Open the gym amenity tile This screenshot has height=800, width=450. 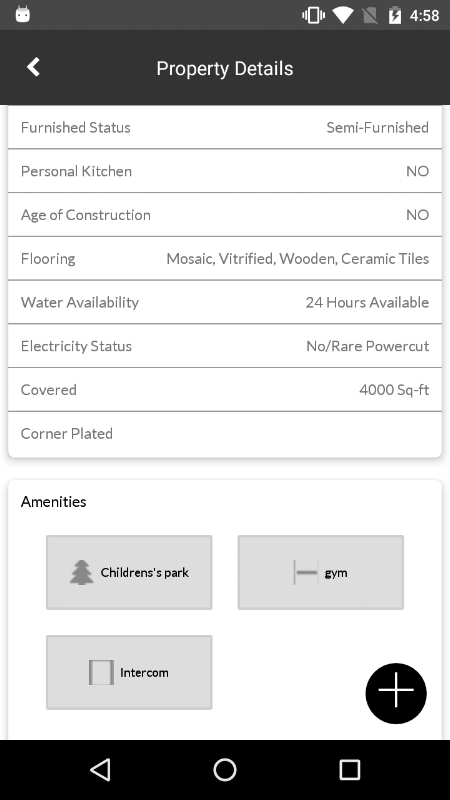click(320, 572)
